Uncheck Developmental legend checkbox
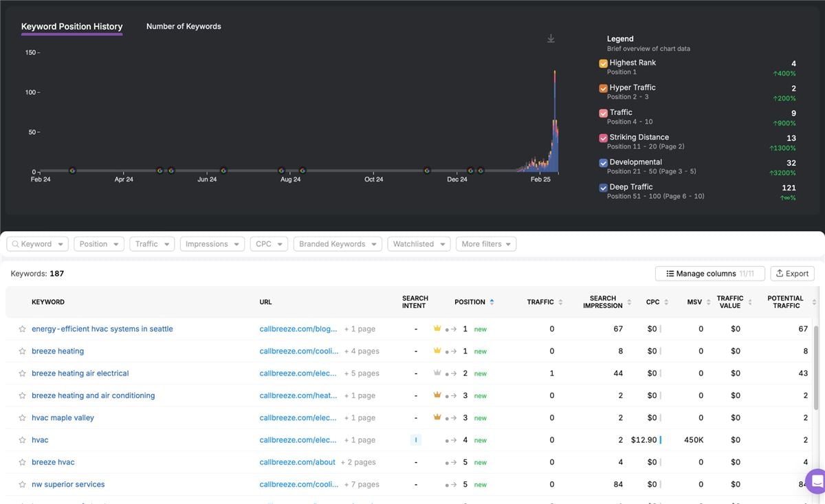Image resolution: width=825 pixels, height=504 pixels. [603, 162]
